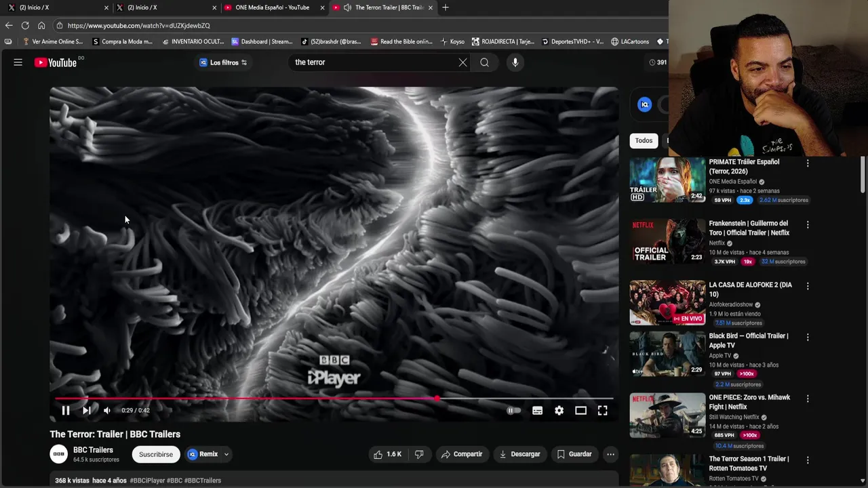Open the browser home page icon
Screen dimensions: 868x488
pyautogui.click(x=41, y=25)
